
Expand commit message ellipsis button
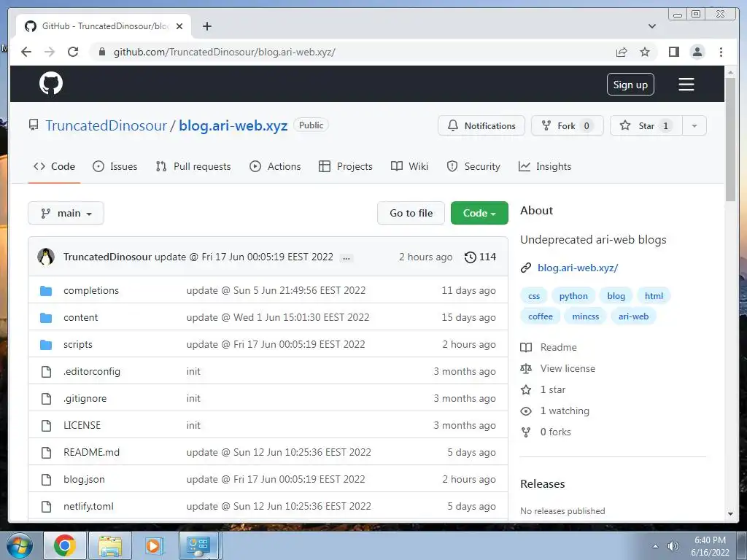coord(347,258)
